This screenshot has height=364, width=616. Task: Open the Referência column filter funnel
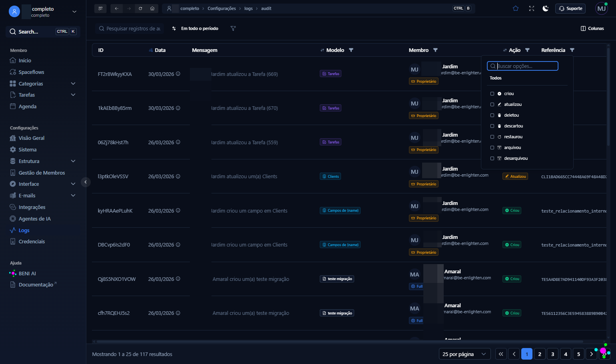(x=572, y=50)
